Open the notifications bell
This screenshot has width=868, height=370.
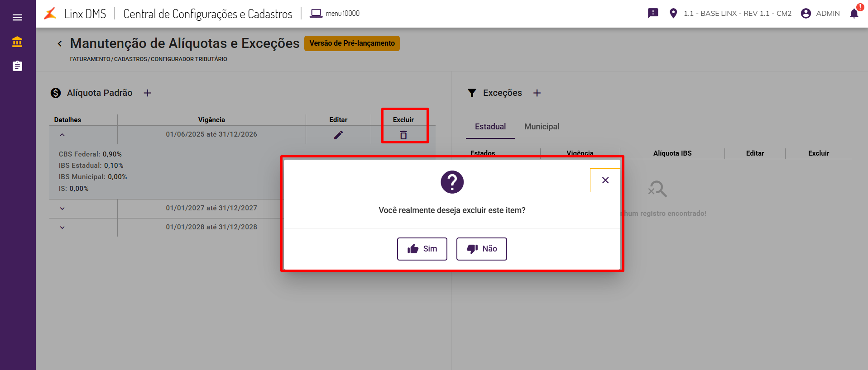(x=854, y=13)
